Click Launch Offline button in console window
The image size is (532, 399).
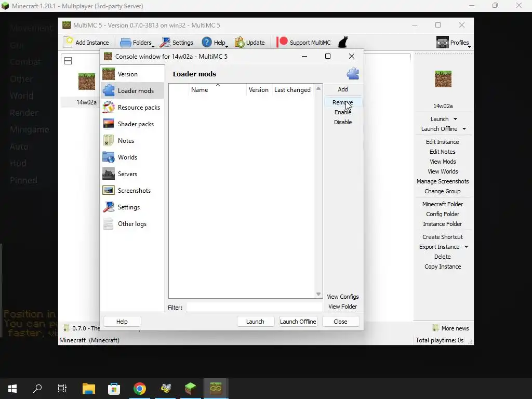[298, 321]
